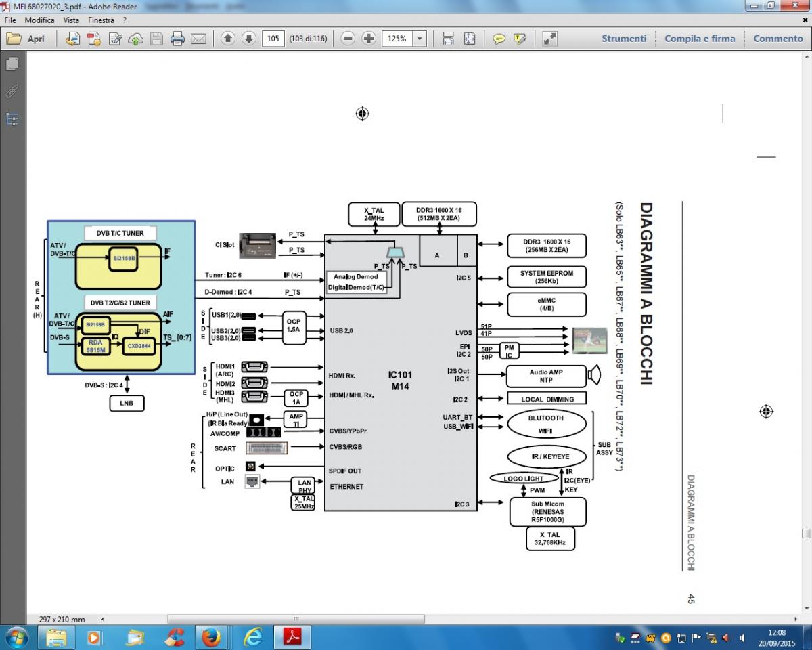The height and width of the screenshot is (650, 812).
Task: Open Firefox from the taskbar
Action: tap(211, 637)
